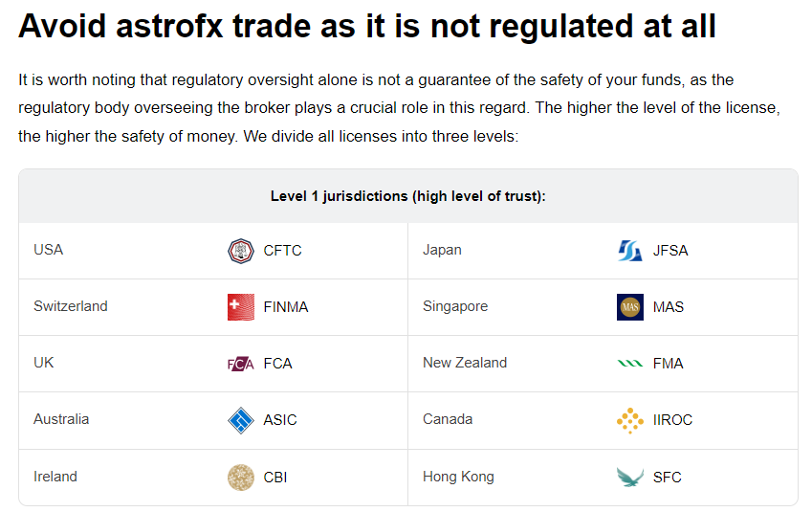Viewport: 812px width, 512px height.
Task: Click the ASIC blue diamond logo
Action: (241, 420)
